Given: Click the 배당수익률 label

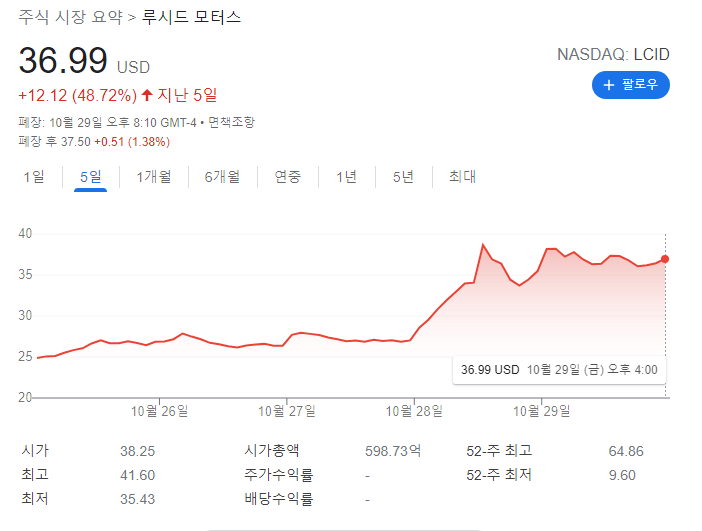Looking at the screenshot, I should pos(278,499).
